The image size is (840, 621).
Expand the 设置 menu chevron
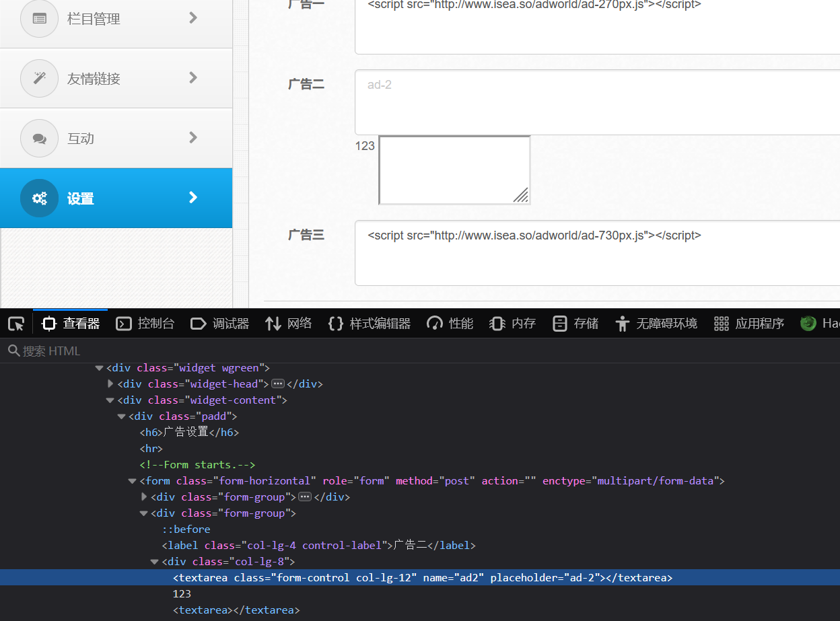tap(193, 197)
